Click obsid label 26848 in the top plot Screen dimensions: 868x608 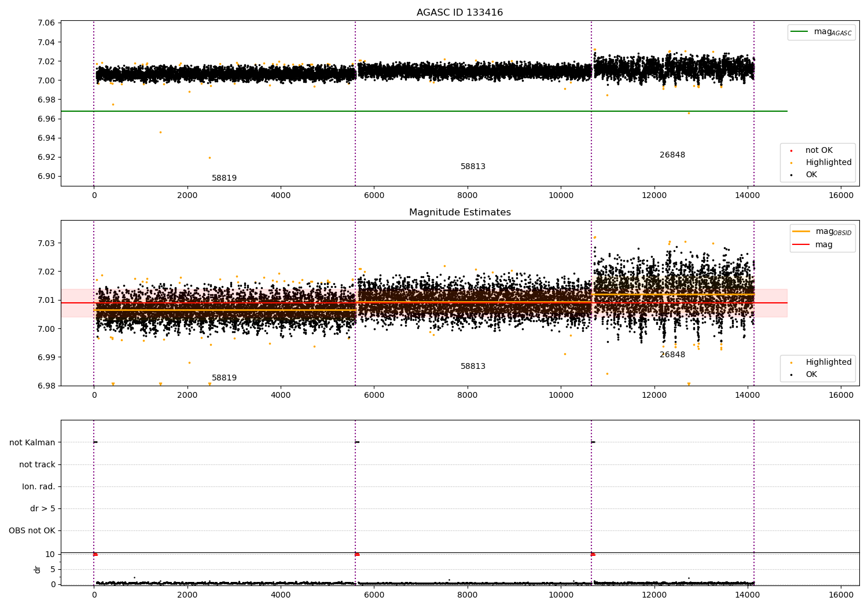[672, 155]
